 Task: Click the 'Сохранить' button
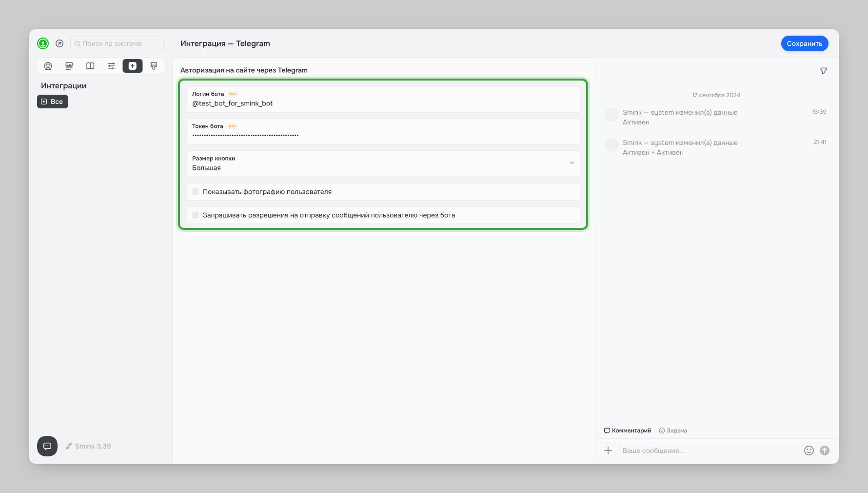click(805, 43)
